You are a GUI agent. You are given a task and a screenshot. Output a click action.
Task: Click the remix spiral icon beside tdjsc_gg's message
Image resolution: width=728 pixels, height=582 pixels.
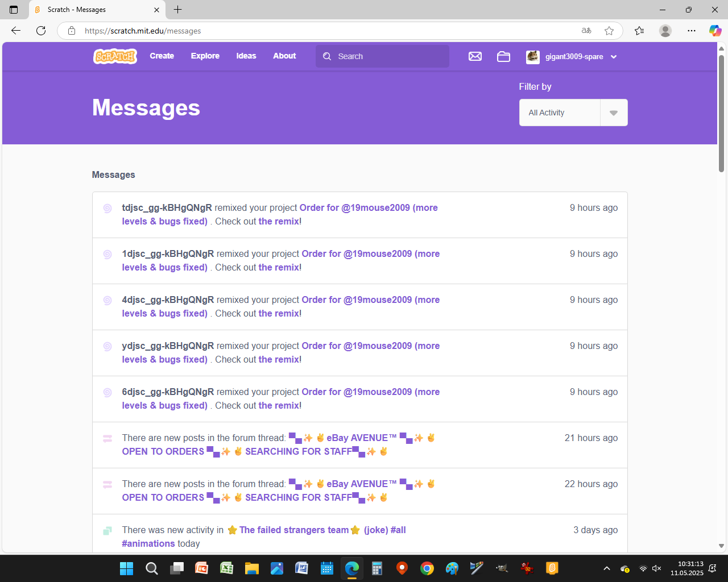click(107, 209)
